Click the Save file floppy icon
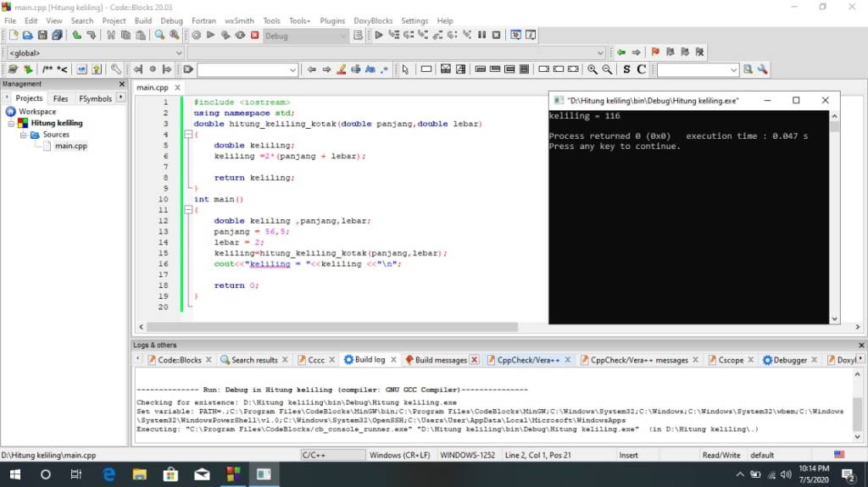868x487 pixels. pos(42,36)
